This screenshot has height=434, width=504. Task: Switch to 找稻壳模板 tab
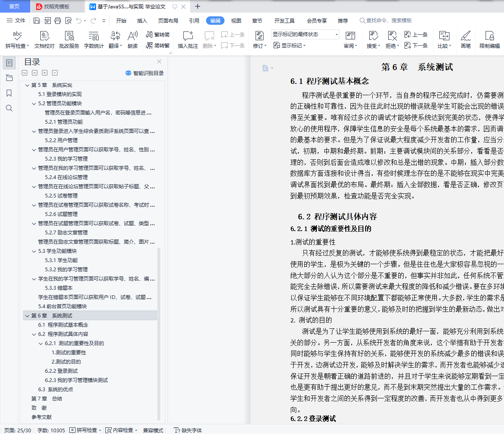[57, 6]
